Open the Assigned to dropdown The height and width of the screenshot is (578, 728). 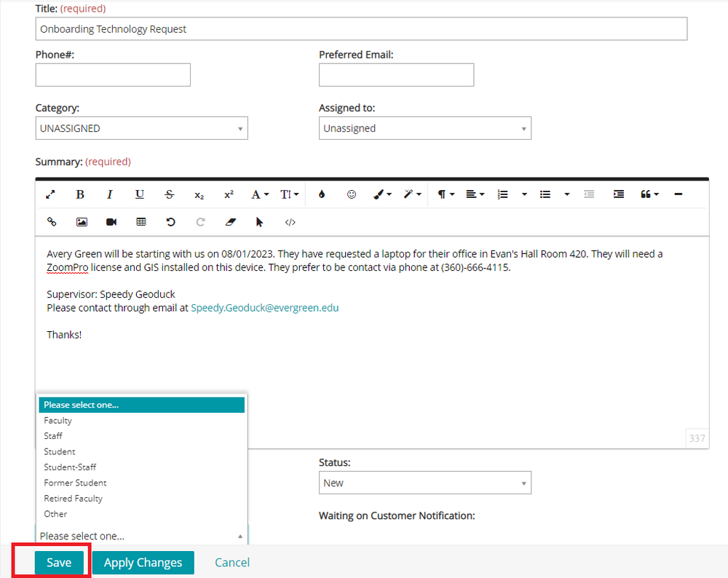(424, 128)
